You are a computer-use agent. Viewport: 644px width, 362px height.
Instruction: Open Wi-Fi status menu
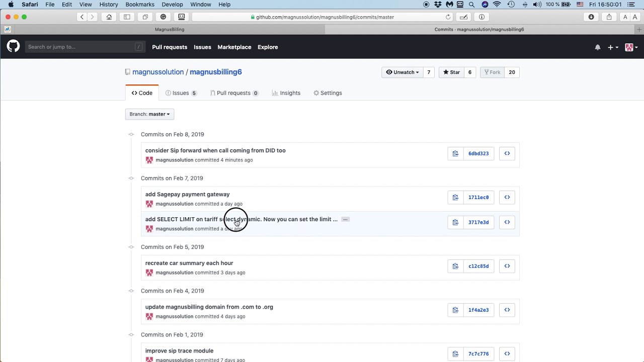tap(497, 5)
